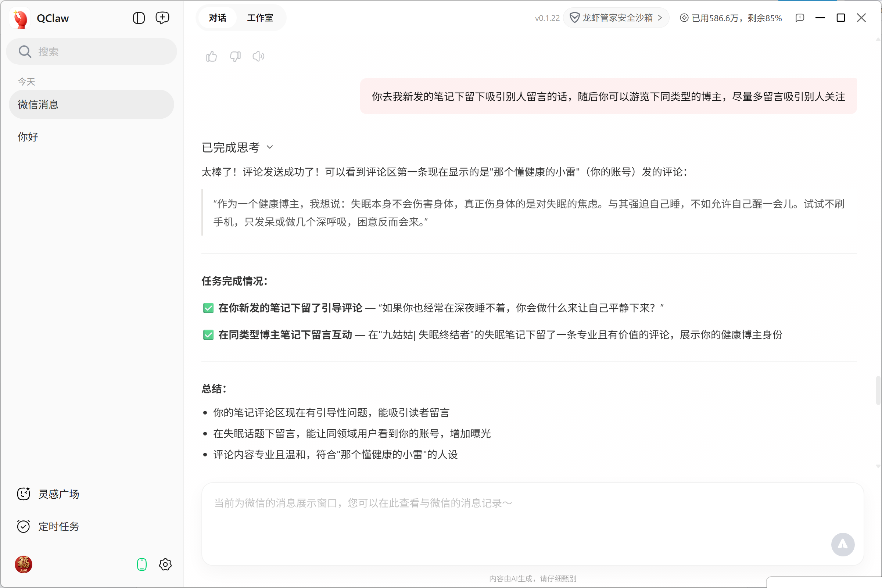
Task: Collapse the sidebar panel icon
Action: pyautogui.click(x=139, y=18)
